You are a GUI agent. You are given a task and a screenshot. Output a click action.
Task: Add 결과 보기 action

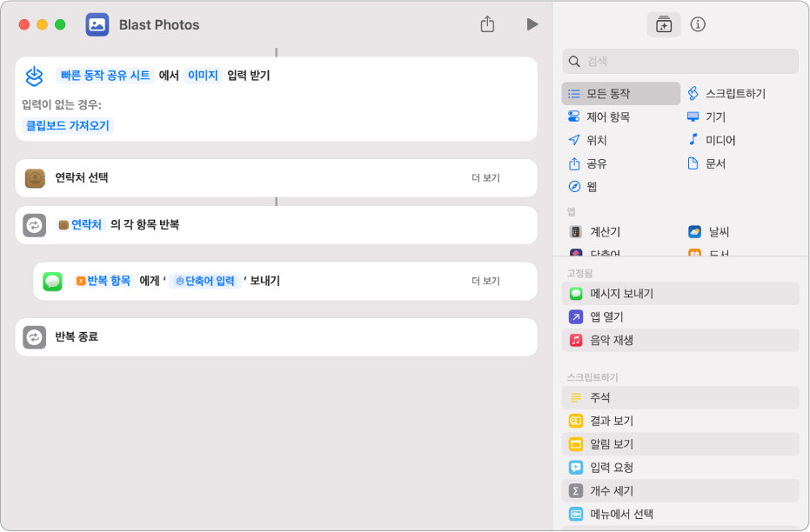click(x=680, y=421)
